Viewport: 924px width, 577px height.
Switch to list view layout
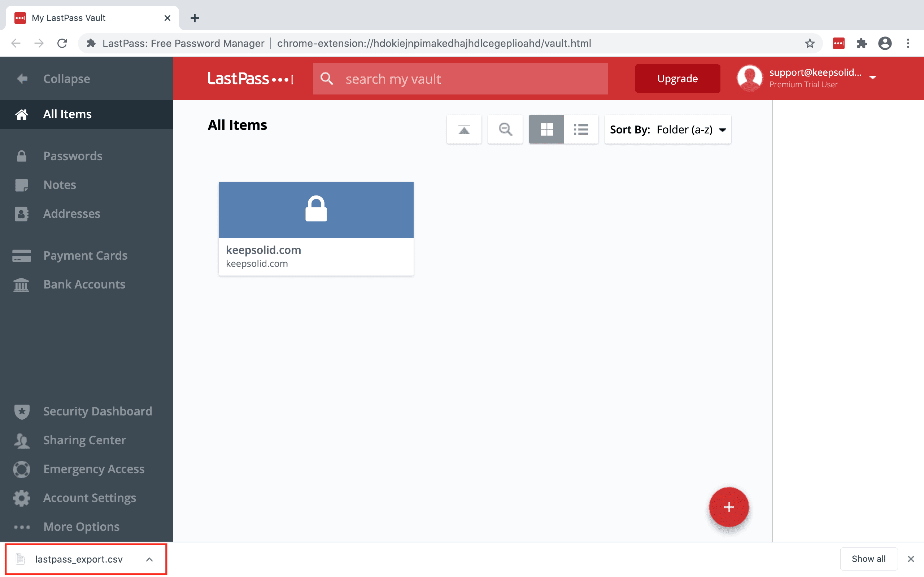click(x=581, y=130)
